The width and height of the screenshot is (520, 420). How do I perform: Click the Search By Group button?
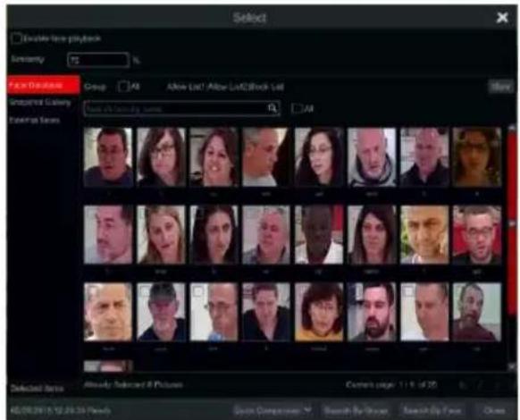tap(356, 410)
